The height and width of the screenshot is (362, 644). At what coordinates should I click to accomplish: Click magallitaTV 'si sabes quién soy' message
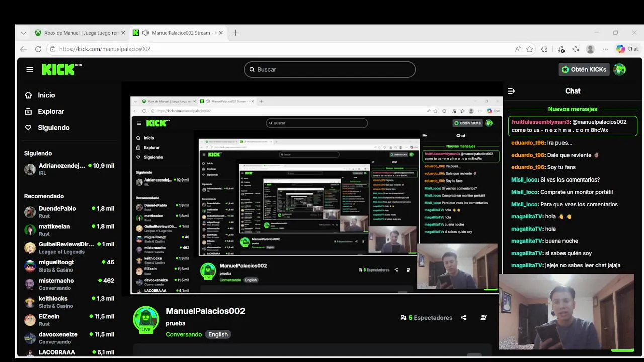click(x=551, y=253)
